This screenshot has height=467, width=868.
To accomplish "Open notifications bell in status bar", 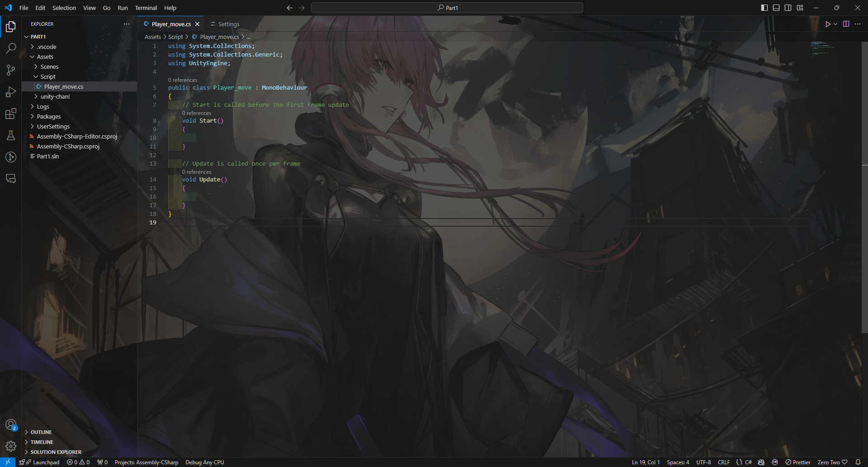I will pyautogui.click(x=858, y=462).
